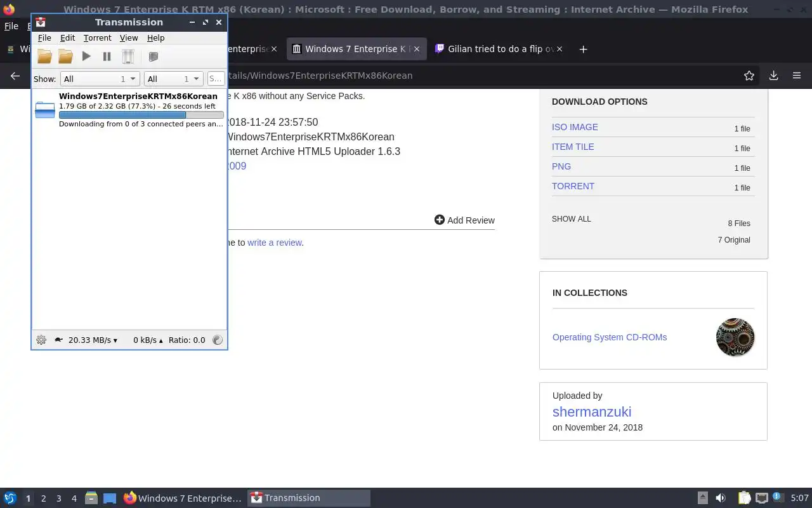
Task: Expand the second All tracker filter dropdown
Action: (173, 79)
